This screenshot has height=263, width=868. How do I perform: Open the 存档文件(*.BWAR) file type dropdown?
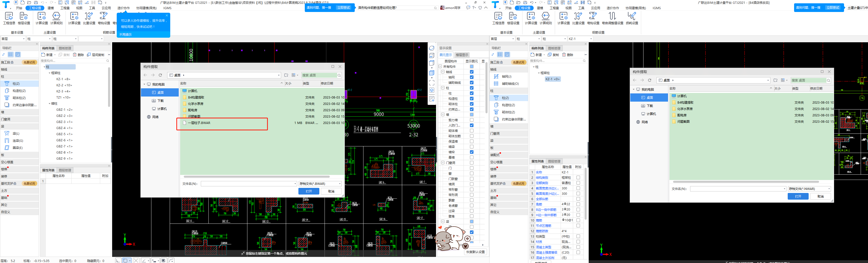[x=320, y=184]
